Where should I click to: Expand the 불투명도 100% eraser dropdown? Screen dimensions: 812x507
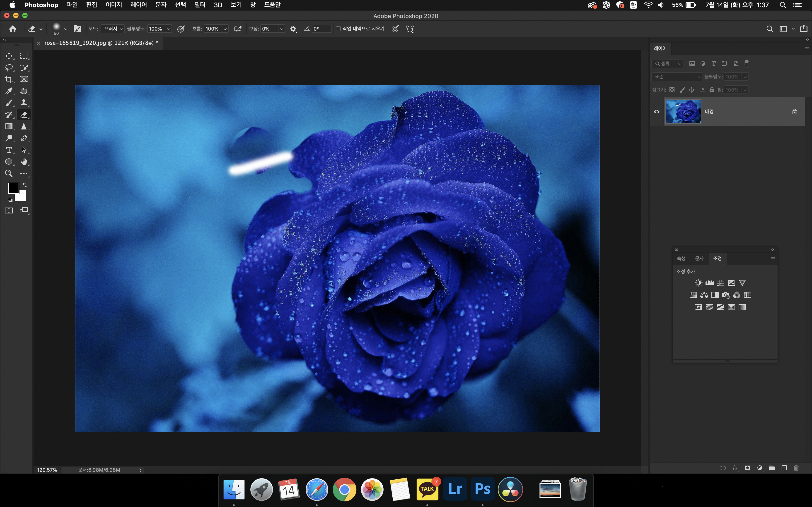[x=168, y=29]
